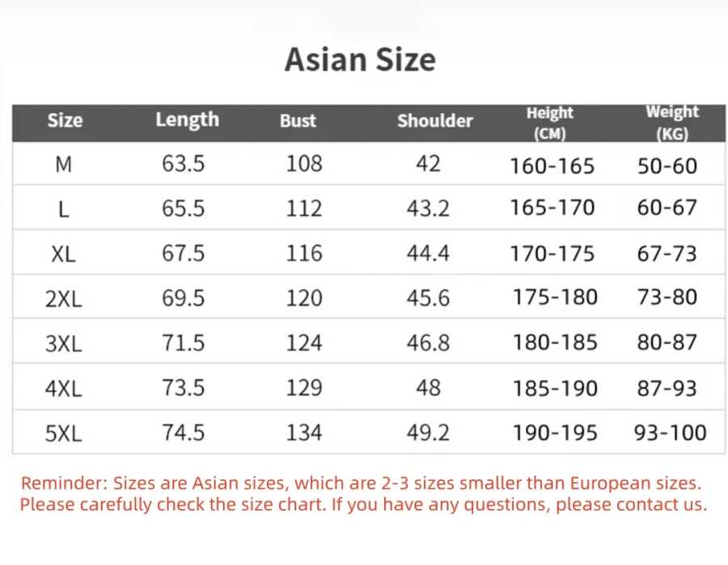Click the Weight (KG) header

tap(672, 123)
